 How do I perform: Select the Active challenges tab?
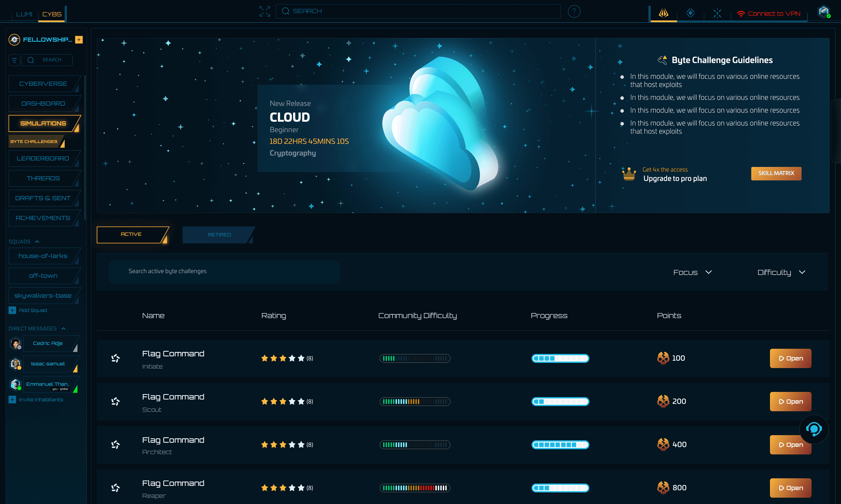(x=131, y=234)
